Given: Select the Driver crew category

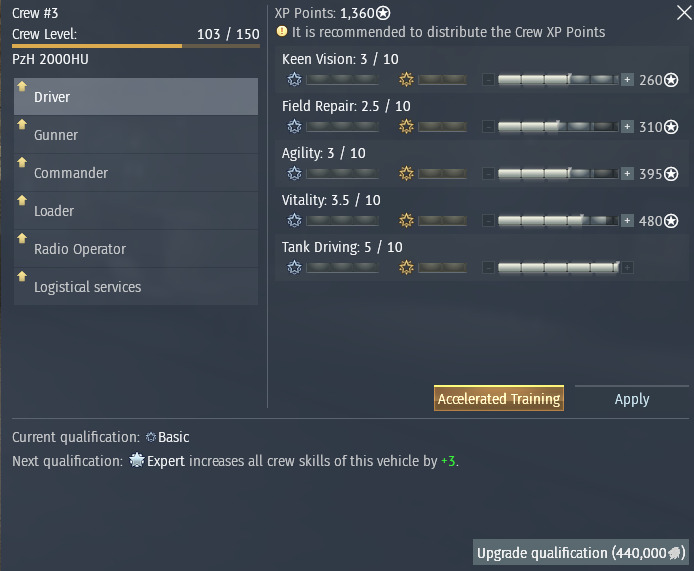Looking at the screenshot, I should pos(136,96).
